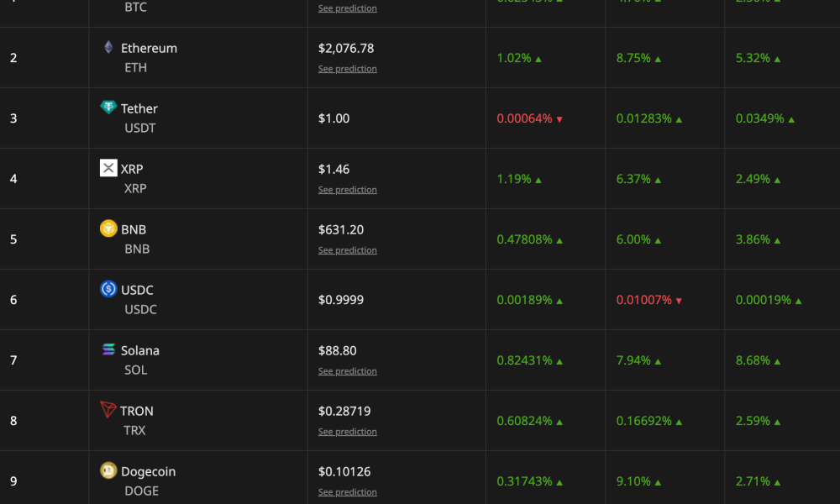Click the TRON logo icon
The image size is (840, 504).
coord(108,411)
